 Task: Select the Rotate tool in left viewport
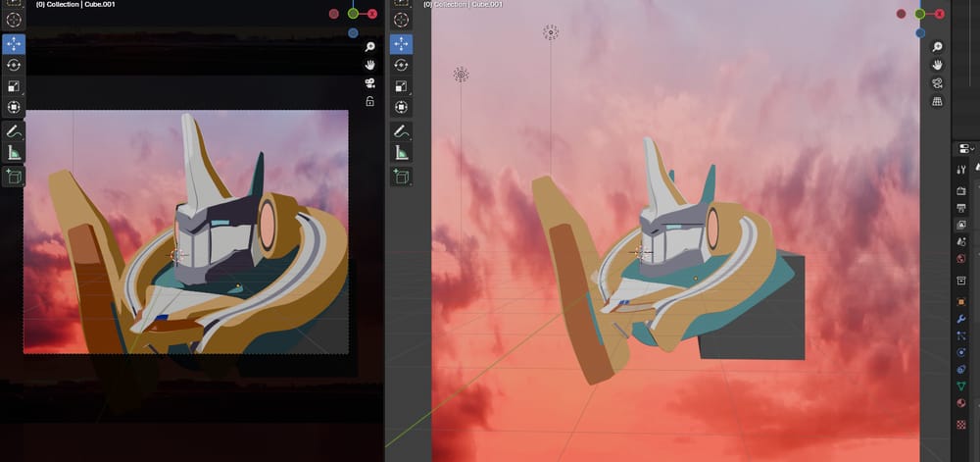click(14, 65)
